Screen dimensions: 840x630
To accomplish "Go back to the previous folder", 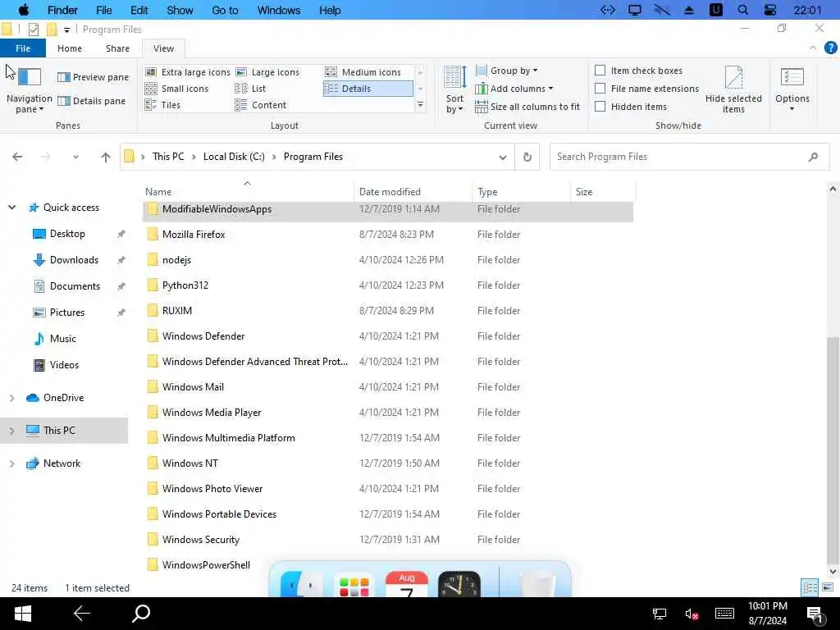I will click(x=17, y=157).
